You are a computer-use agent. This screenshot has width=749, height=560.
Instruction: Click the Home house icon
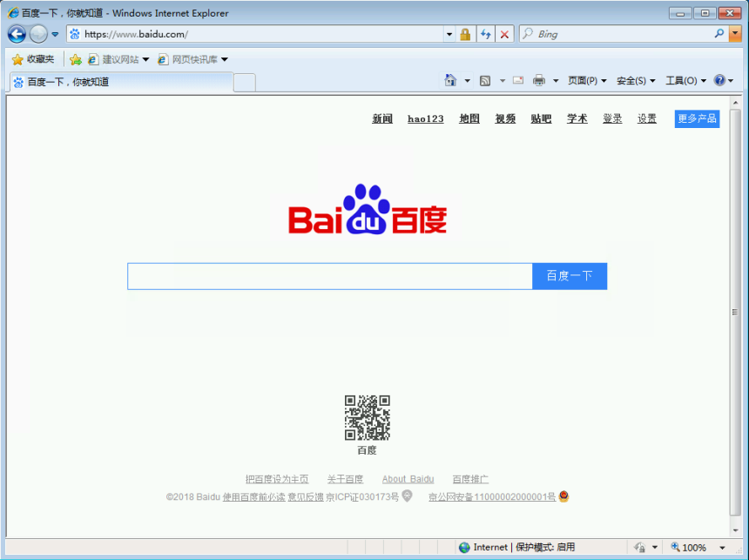coord(450,80)
